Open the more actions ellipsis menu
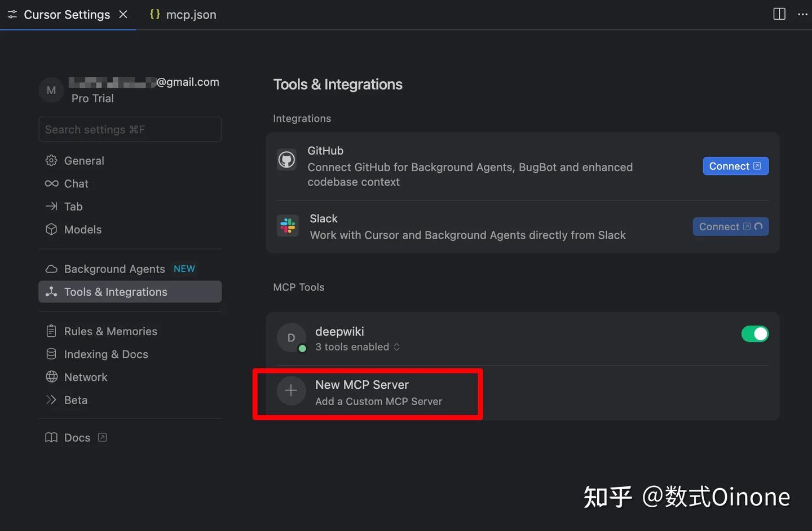This screenshot has height=531, width=812. [x=802, y=14]
